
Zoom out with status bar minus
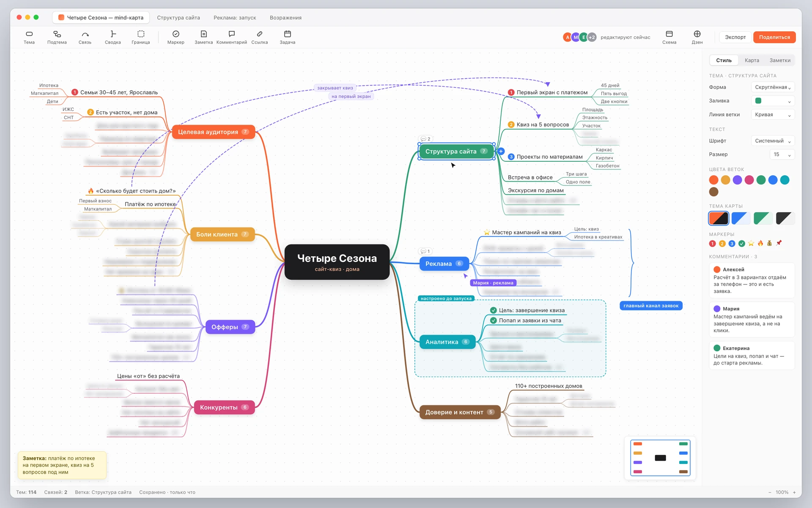pyautogui.click(x=770, y=492)
